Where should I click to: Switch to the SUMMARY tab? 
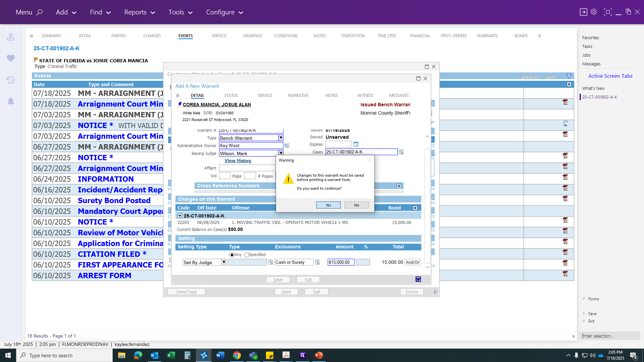(x=51, y=36)
